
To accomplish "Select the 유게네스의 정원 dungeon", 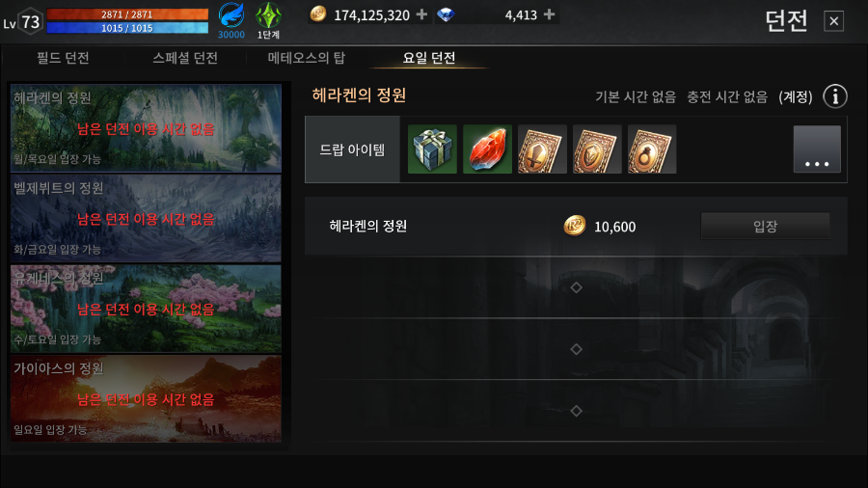I will tap(147, 309).
